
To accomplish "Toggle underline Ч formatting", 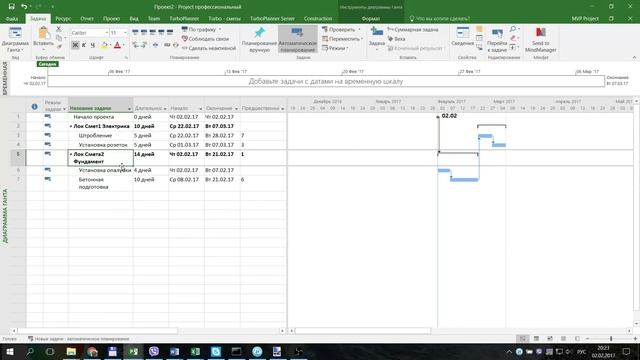I will click(x=93, y=45).
